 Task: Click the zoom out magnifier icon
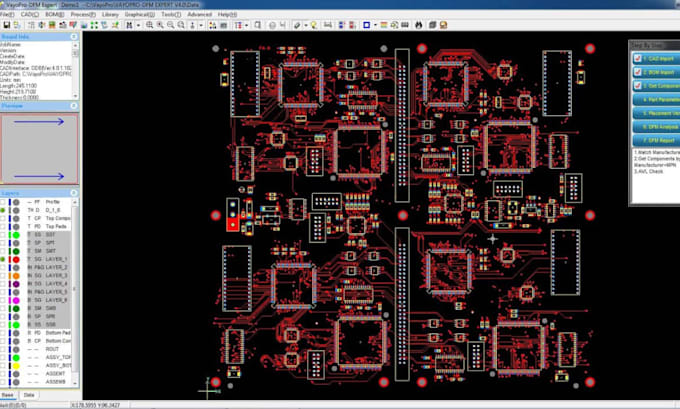(171, 25)
